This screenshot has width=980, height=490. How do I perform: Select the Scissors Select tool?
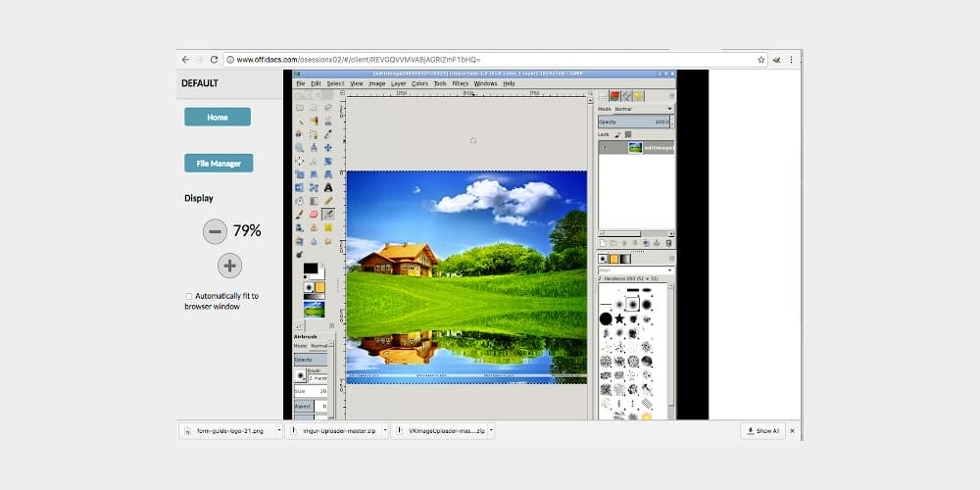coord(328,121)
